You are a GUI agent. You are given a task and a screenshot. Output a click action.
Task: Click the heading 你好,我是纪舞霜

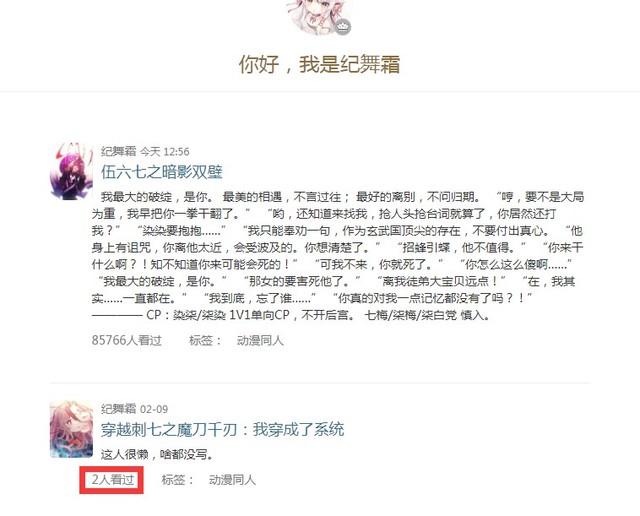tap(320, 64)
